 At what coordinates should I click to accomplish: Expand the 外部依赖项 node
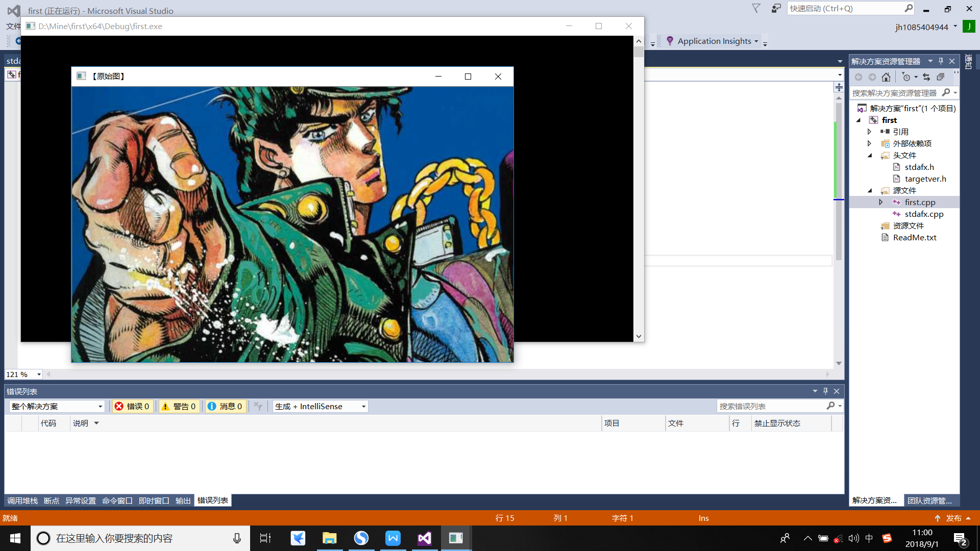click(870, 143)
